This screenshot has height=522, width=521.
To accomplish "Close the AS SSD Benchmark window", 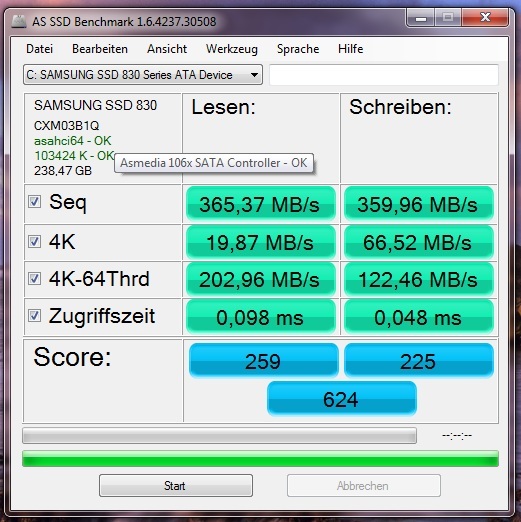I will [x=485, y=17].
